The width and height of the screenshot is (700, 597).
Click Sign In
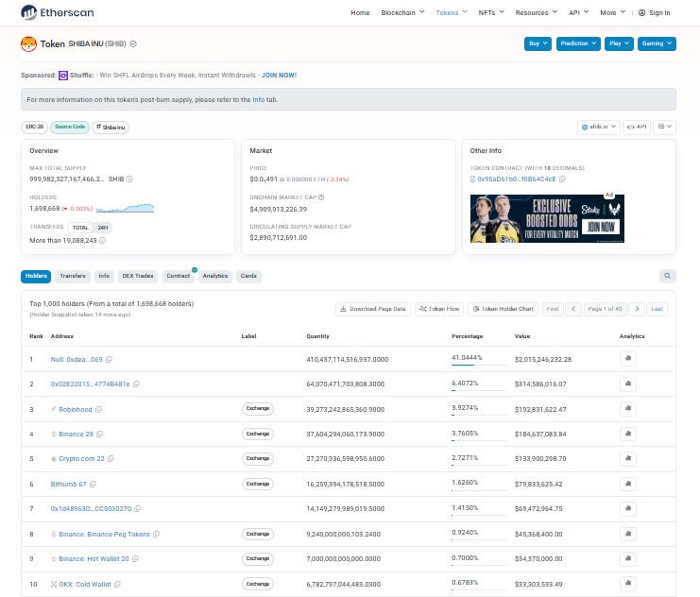(654, 12)
